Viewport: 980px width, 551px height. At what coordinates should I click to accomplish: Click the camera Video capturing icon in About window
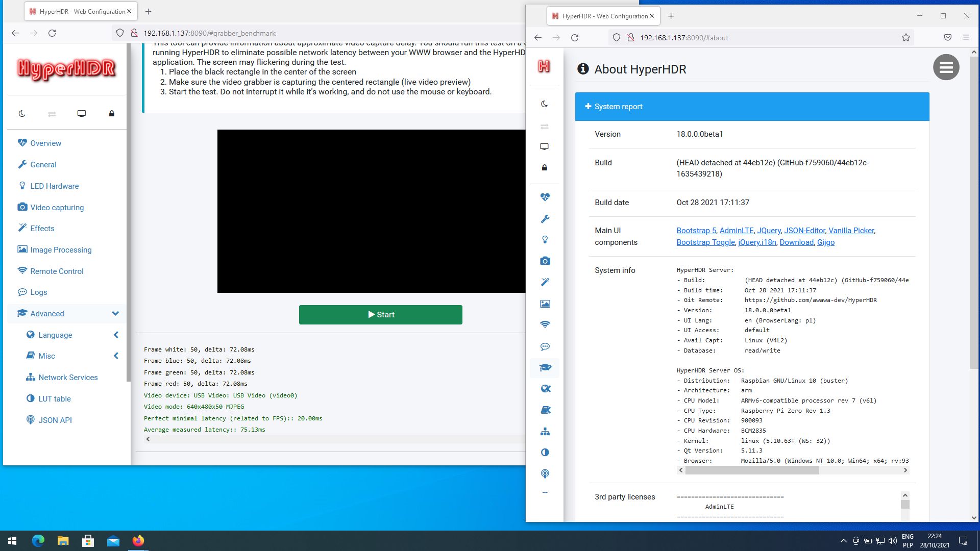tap(545, 261)
